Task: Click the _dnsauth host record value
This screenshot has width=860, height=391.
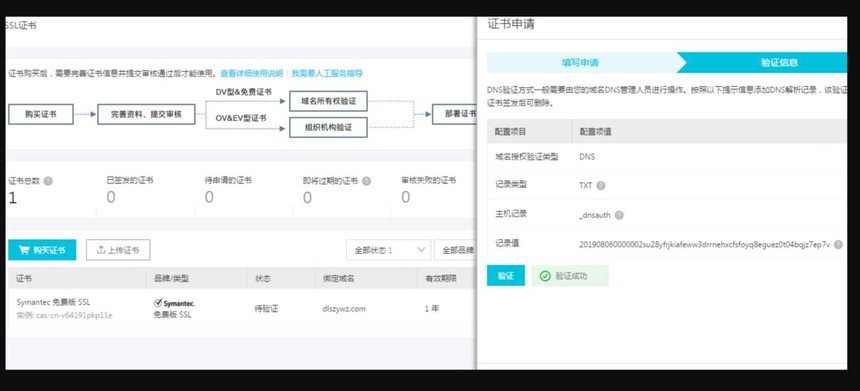Action: (595, 216)
